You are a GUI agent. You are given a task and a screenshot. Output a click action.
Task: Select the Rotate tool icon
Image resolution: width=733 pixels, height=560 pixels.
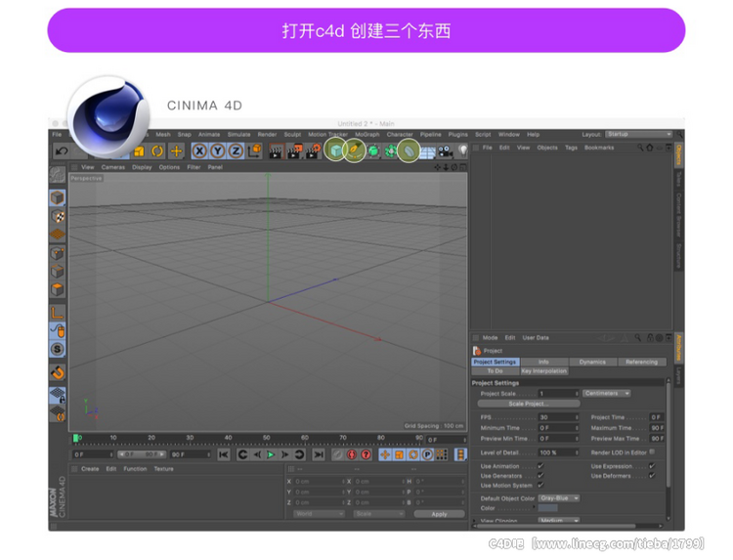157,151
